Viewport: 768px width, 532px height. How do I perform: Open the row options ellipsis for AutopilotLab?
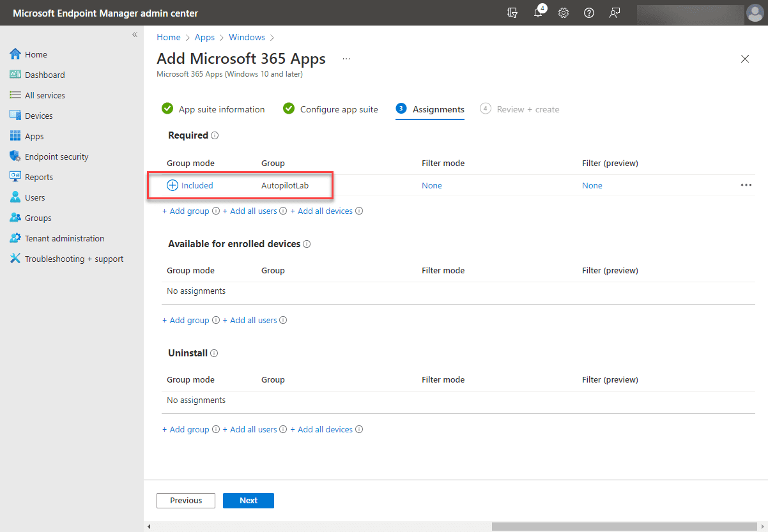(x=746, y=185)
